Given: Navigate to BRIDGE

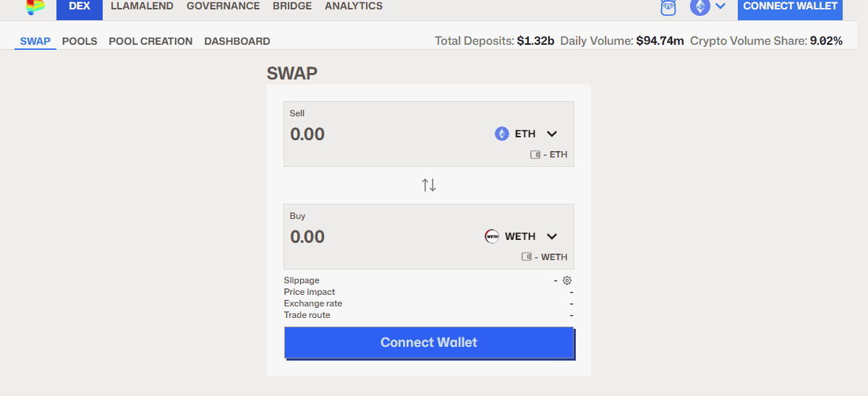Looking at the screenshot, I should (292, 6).
